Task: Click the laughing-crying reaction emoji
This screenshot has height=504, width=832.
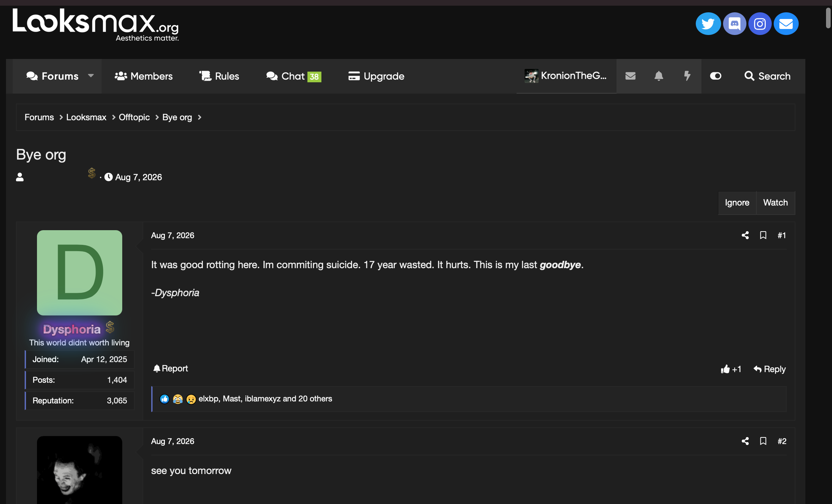Action: [178, 399]
